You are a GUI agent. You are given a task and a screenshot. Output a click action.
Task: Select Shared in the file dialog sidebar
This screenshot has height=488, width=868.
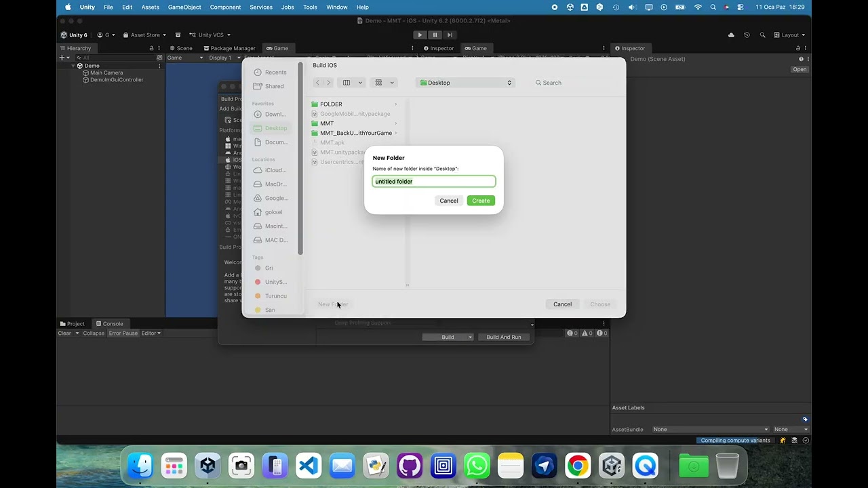[269, 86]
